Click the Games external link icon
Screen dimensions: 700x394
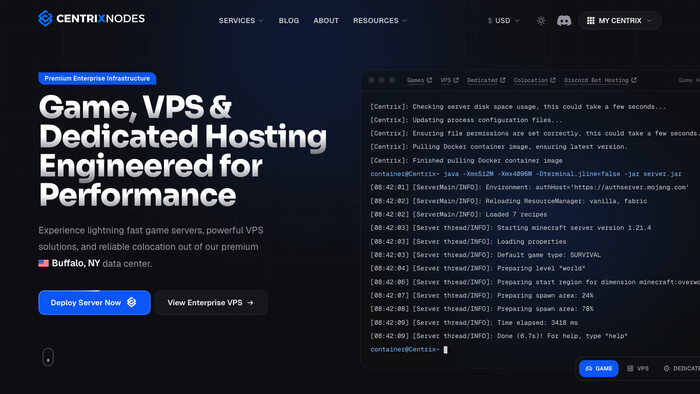coord(429,80)
